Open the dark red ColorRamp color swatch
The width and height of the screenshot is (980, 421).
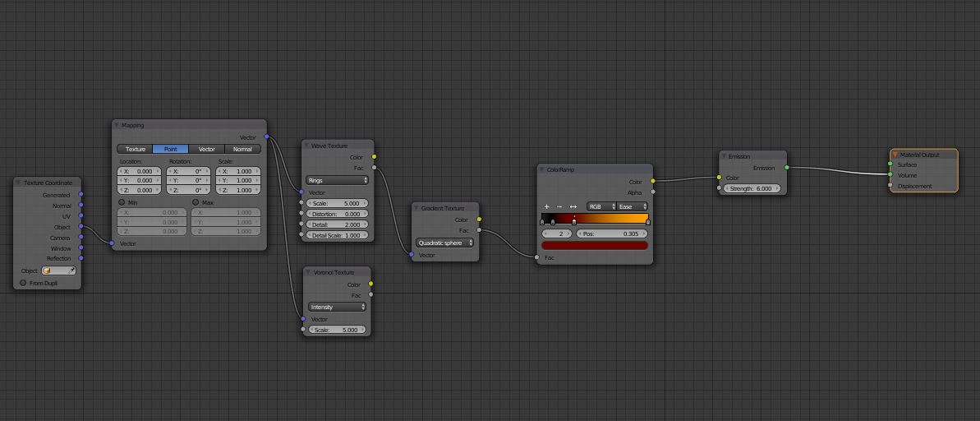595,245
